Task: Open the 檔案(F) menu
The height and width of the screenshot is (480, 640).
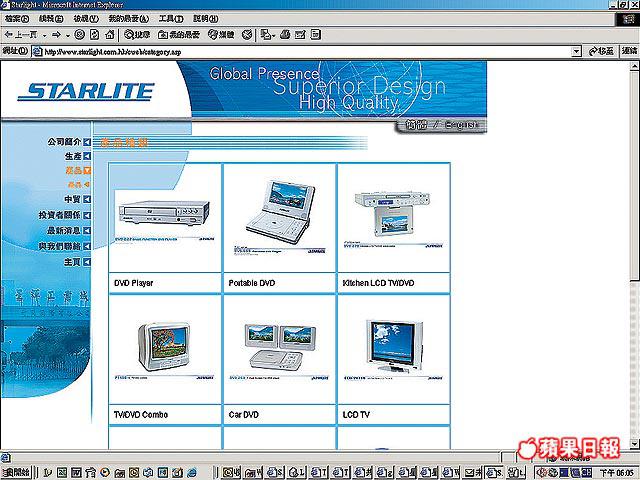Action: pos(17,19)
